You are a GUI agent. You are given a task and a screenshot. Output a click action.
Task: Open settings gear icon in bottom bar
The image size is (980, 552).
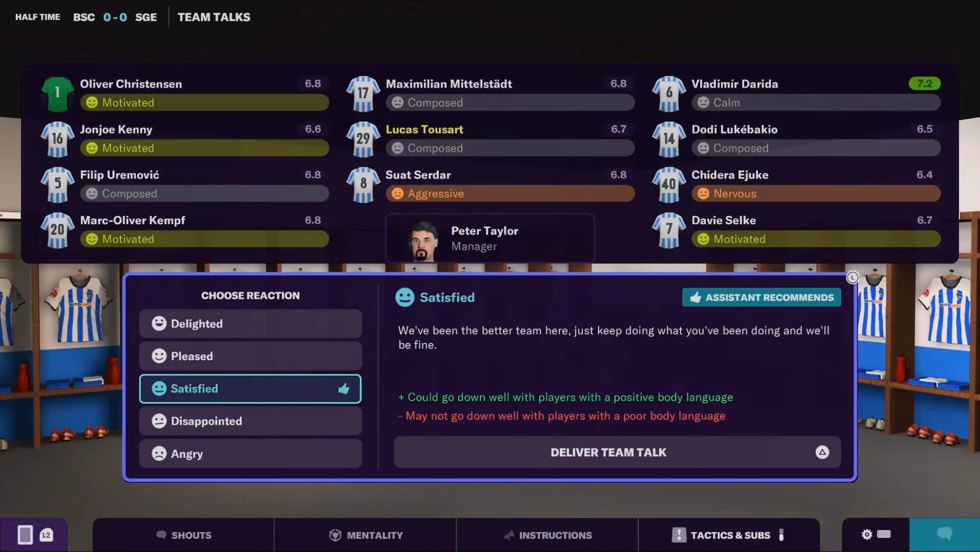point(867,534)
